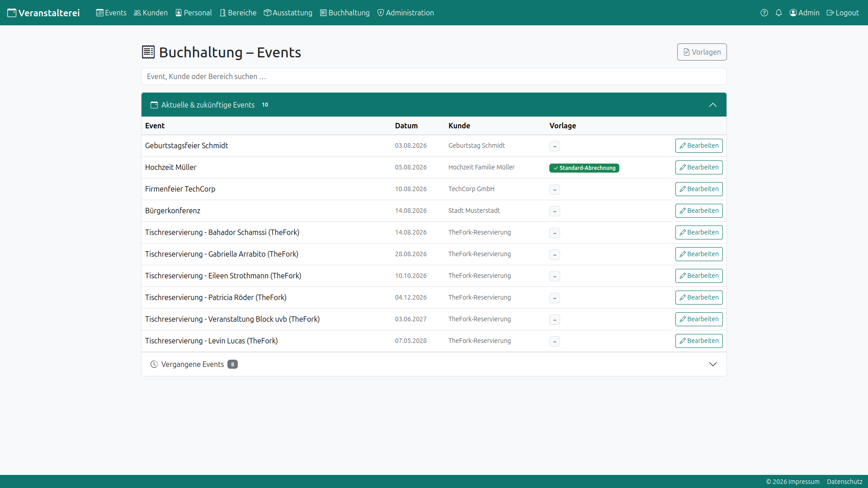Click the Event column header

[x=155, y=126]
